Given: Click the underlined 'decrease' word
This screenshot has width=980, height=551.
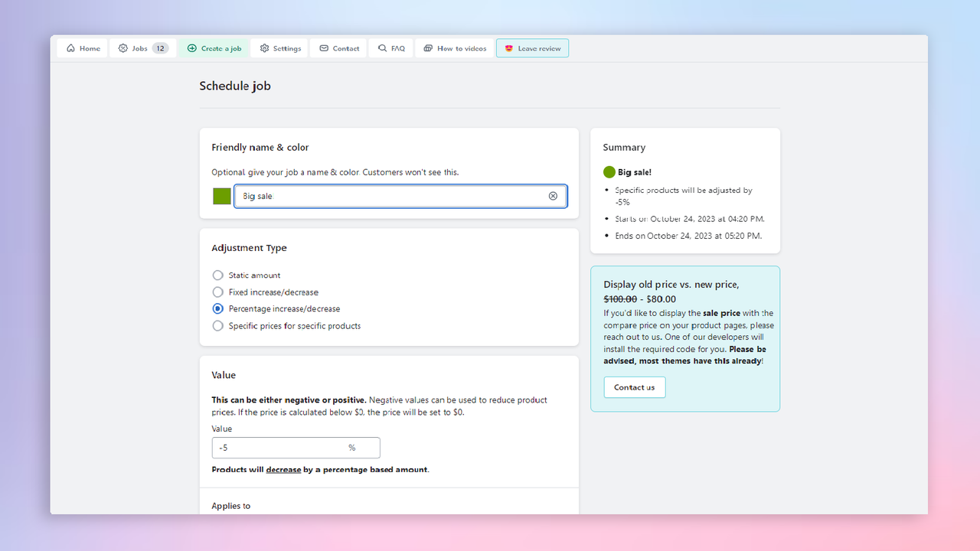Looking at the screenshot, I should point(283,469).
